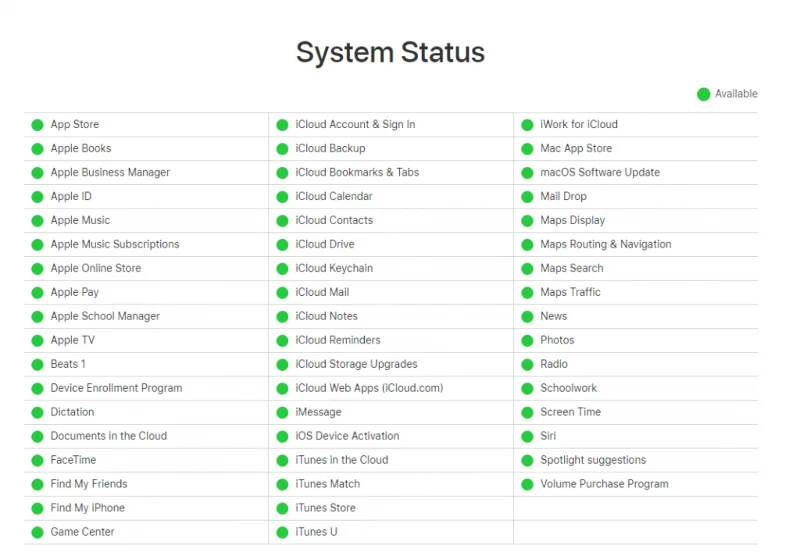Click the Maps Display entry
The width and height of the screenshot is (800, 552).
572,220
